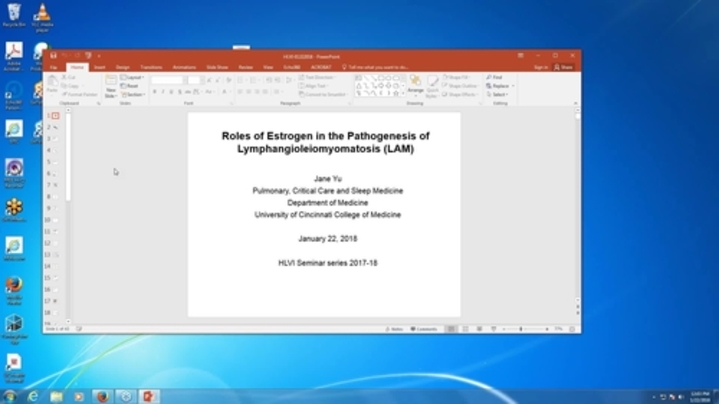Open Quick Styles gallery
The width and height of the screenshot is (719, 404).
pos(432,86)
